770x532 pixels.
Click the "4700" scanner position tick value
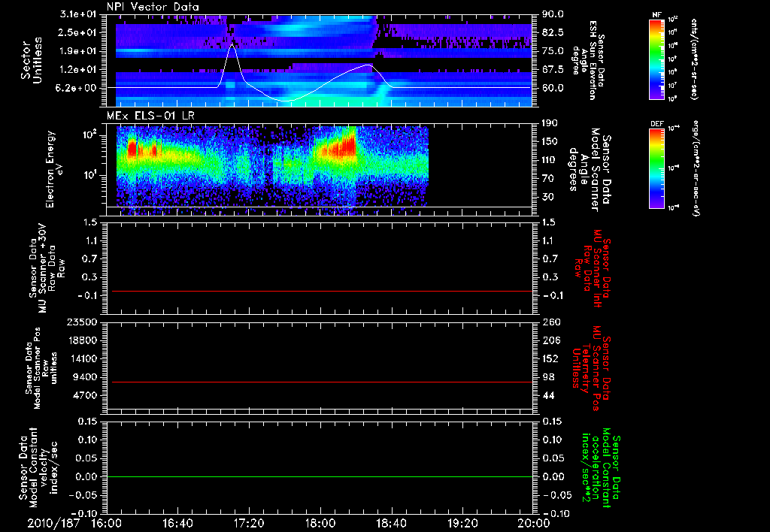coord(84,395)
